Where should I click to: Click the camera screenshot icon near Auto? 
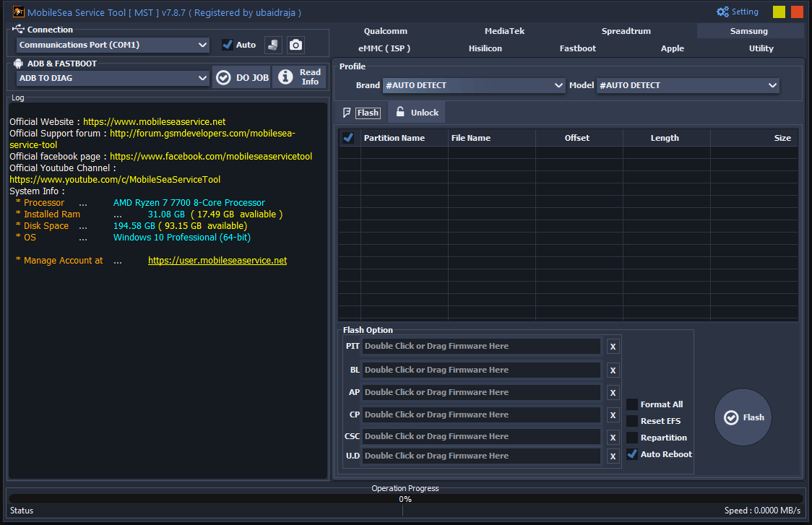(295, 45)
